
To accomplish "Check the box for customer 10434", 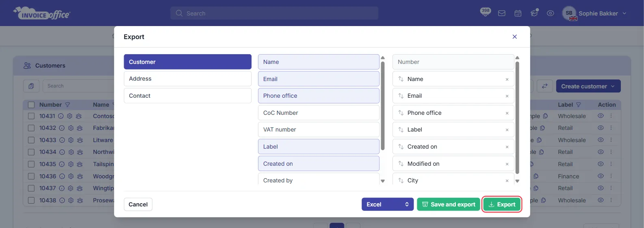I will (31, 152).
